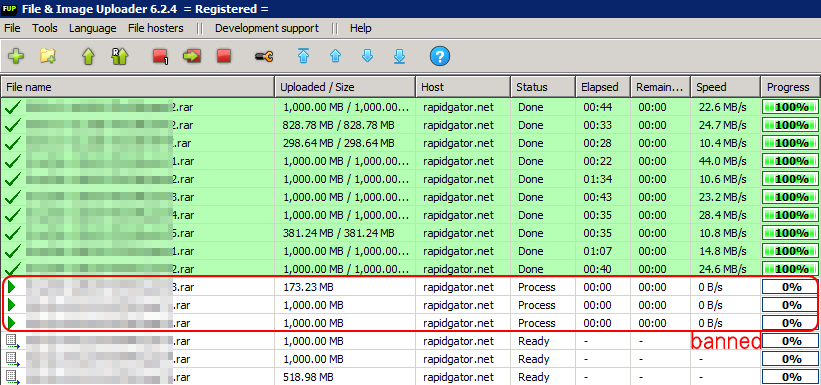Sort by the Elapsed column header
Viewport: 821px width, 385px height.
point(603,87)
